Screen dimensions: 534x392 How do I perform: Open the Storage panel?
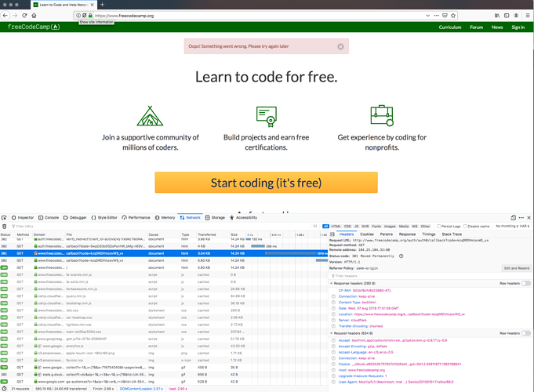[x=215, y=218]
